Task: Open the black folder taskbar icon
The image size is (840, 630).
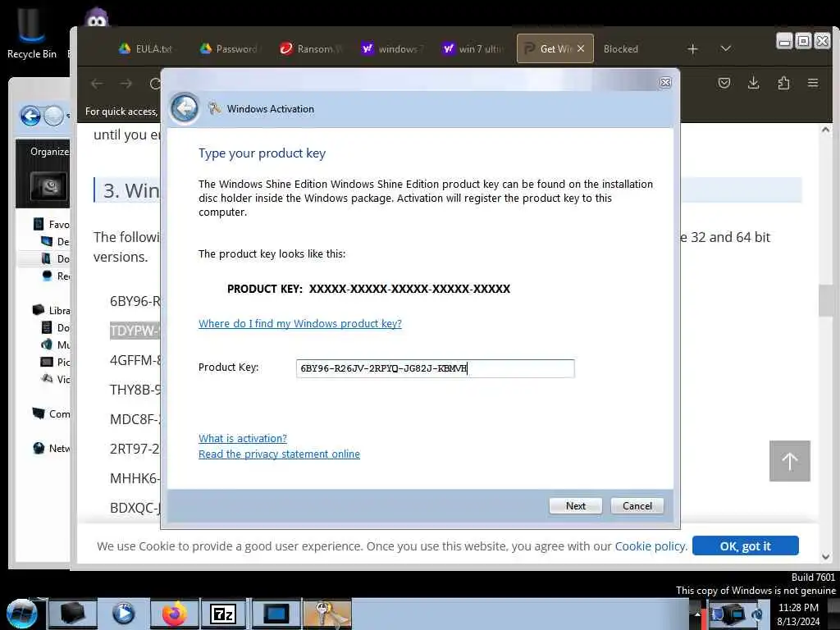Action: click(73, 614)
